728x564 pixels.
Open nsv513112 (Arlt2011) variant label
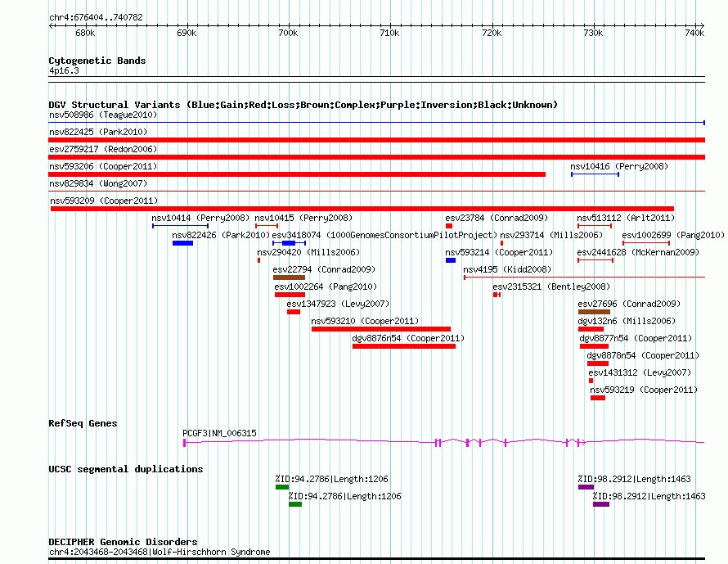point(626,218)
